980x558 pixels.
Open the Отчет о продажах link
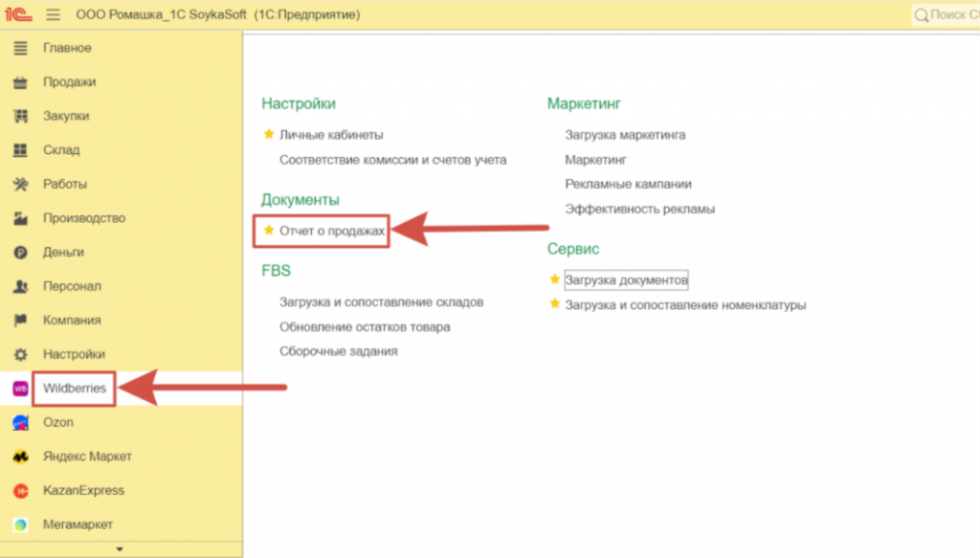click(x=332, y=232)
